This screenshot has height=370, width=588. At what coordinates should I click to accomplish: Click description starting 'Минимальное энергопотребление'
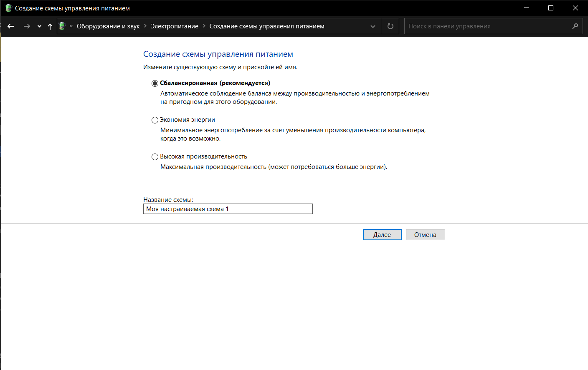[293, 134]
